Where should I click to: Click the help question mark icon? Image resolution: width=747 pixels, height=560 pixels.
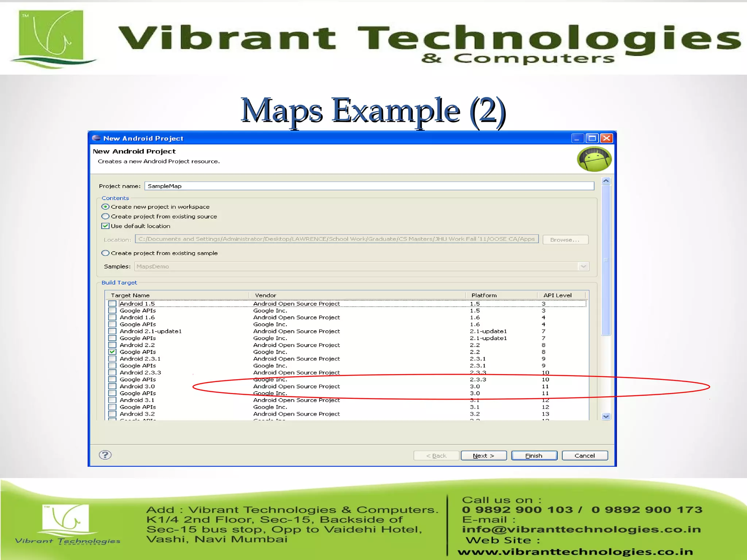point(105,455)
